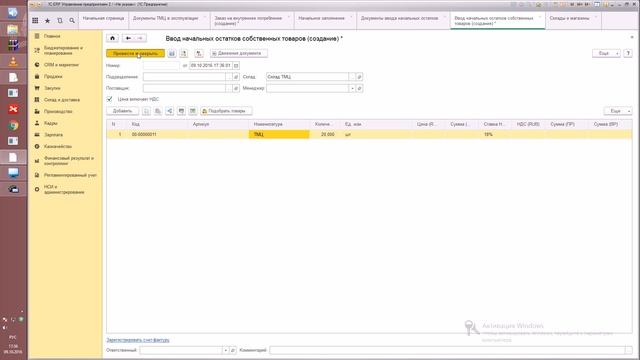
Task: Select the ТМЦ cell in Номенклатура column
Action: [279, 134]
